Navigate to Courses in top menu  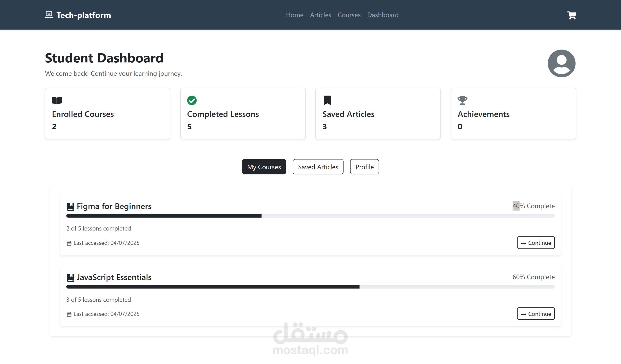tap(349, 15)
